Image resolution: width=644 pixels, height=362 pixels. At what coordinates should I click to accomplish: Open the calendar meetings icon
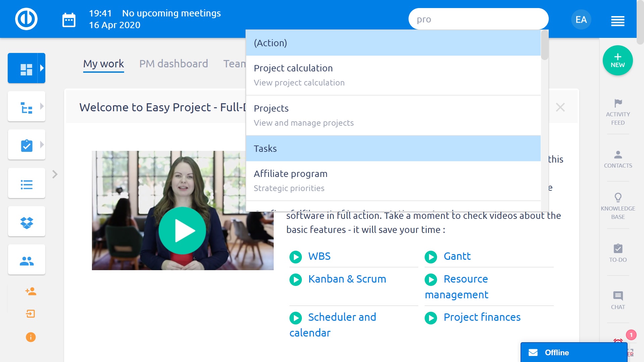(69, 20)
